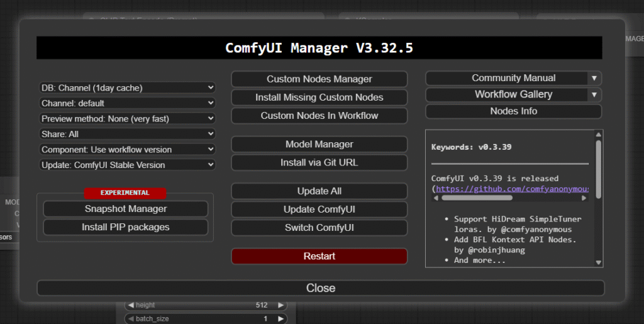Open the Preview method dropdown
This screenshot has height=324, width=644.
pyautogui.click(x=127, y=119)
